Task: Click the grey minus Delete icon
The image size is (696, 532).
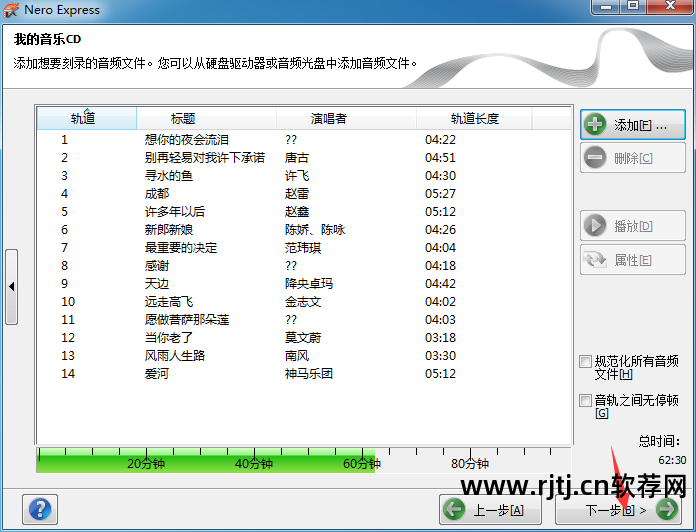Action: [x=595, y=158]
